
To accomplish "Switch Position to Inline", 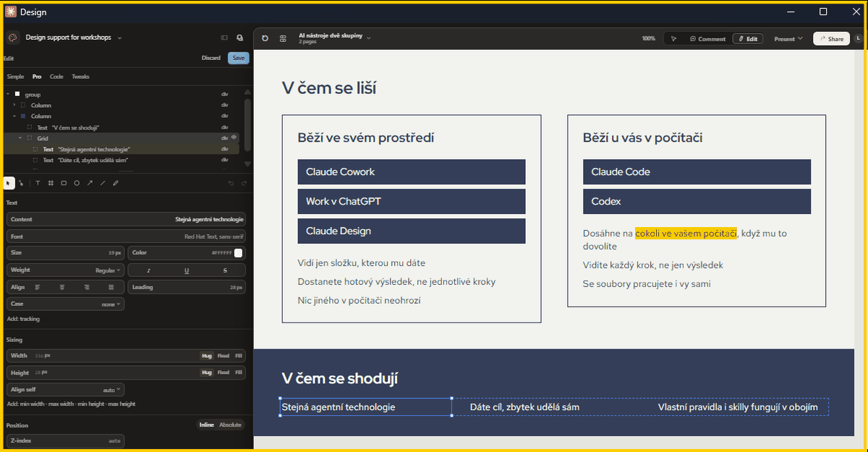I will tap(206, 425).
